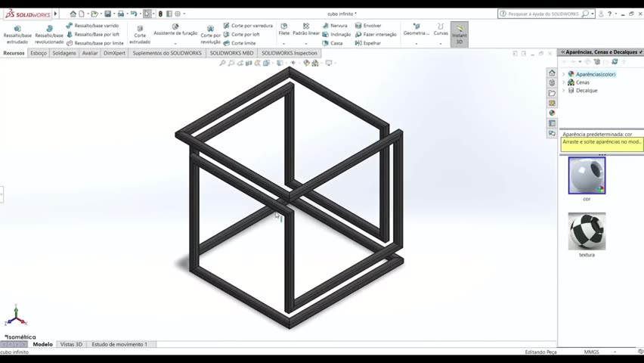The image size is (644, 363).
Task: Expand the Cenas tree node
Action: tap(563, 82)
